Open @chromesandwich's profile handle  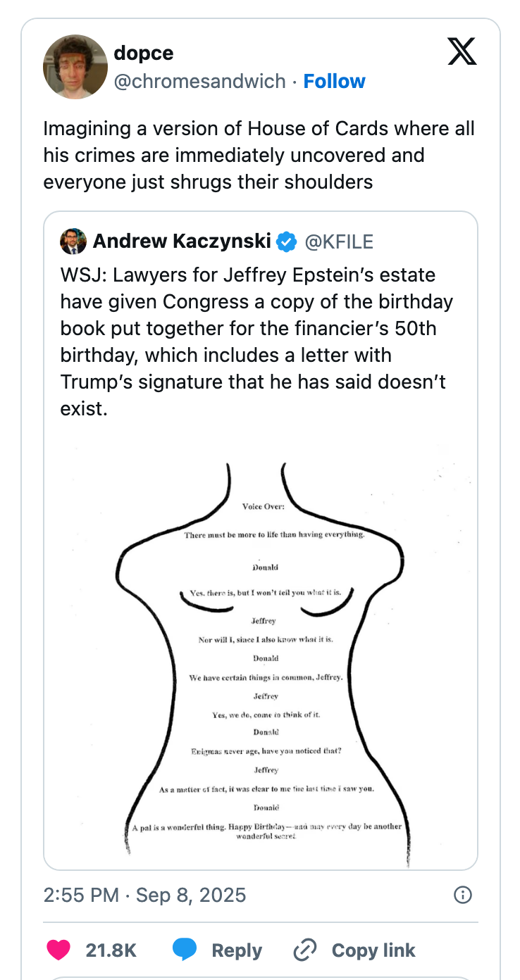tap(199, 81)
